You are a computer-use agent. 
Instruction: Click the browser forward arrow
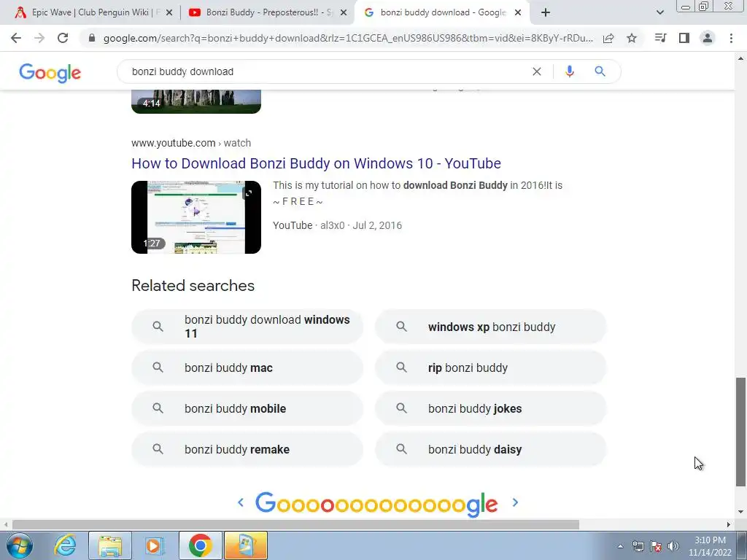[x=39, y=38]
